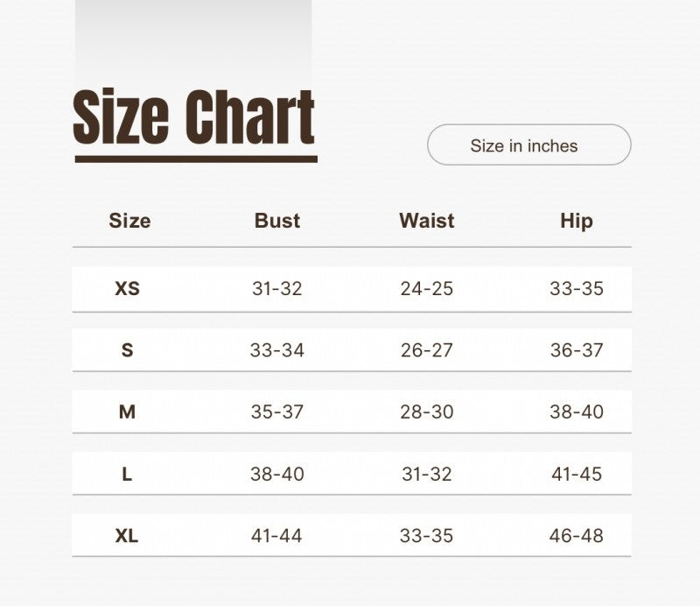
Task: Select S waist value 26-27
Action: pyautogui.click(x=427, y=350)
